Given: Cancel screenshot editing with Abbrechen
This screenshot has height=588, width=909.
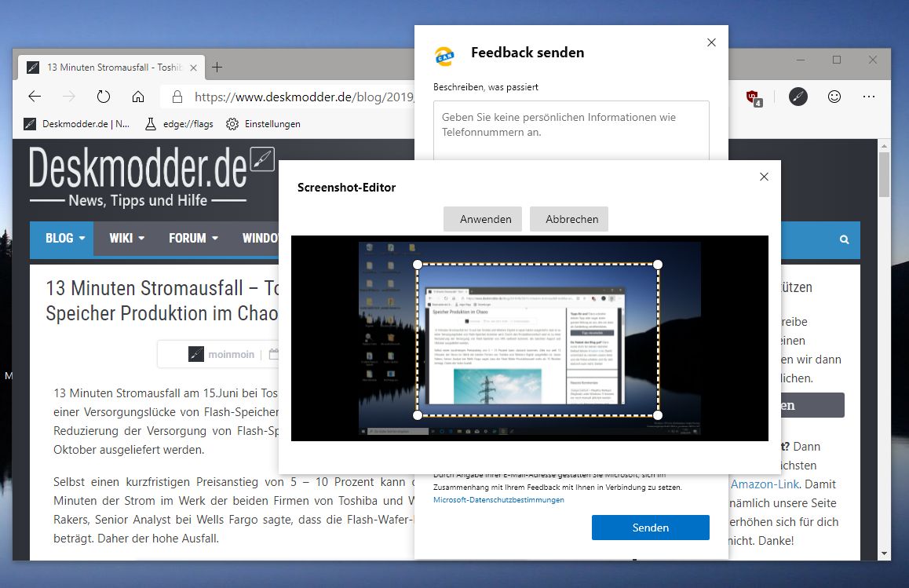Looking at the screenshot, I should point(568,219).
